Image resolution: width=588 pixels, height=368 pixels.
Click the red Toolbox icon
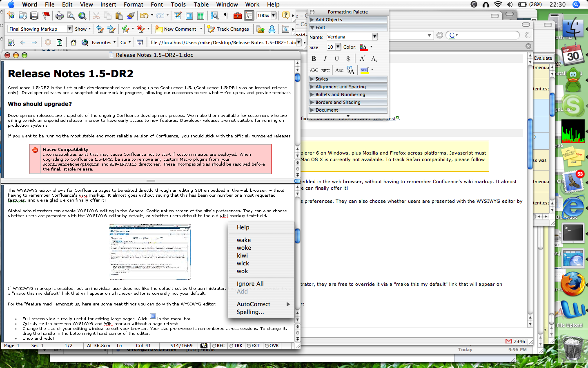(237, 16)
